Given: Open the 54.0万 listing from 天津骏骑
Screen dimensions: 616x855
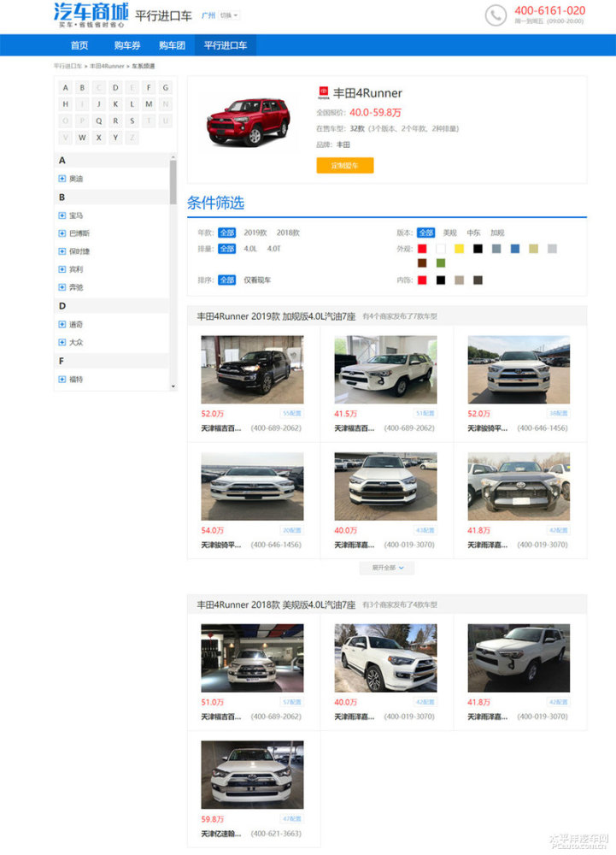Looking at the screenshot, I should pyautogui.click(x=252, y=486).
